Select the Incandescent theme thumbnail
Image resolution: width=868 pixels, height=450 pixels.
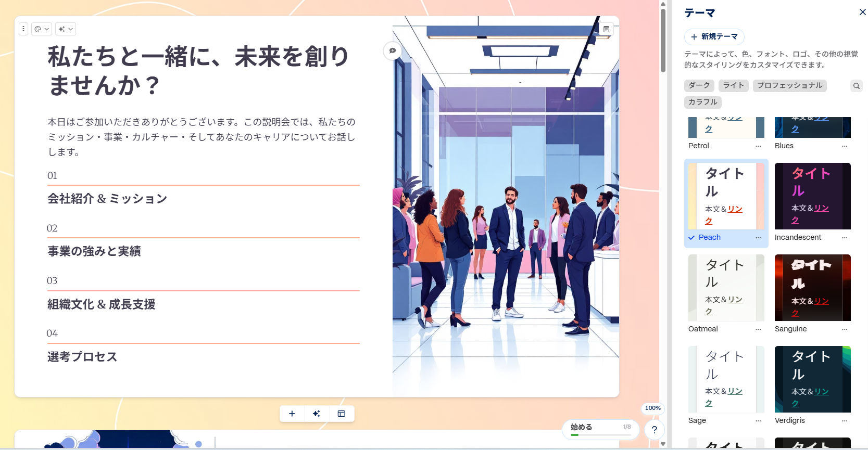pyautogui.click(x=813, y=196)
